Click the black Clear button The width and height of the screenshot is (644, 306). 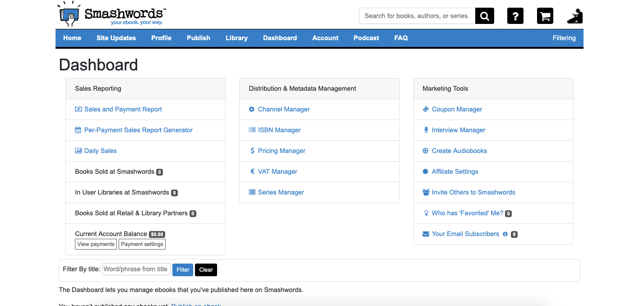(x=206, y=270)
